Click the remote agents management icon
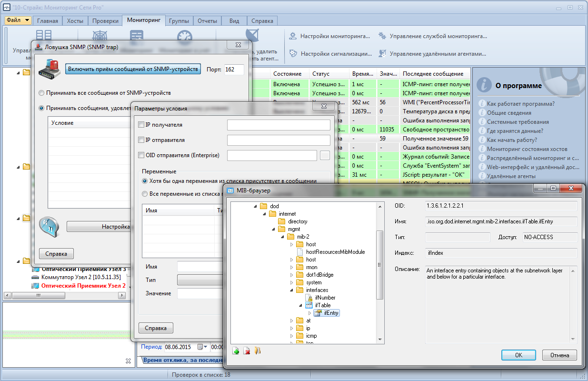The image size is (588, 381). pos(382,54)
